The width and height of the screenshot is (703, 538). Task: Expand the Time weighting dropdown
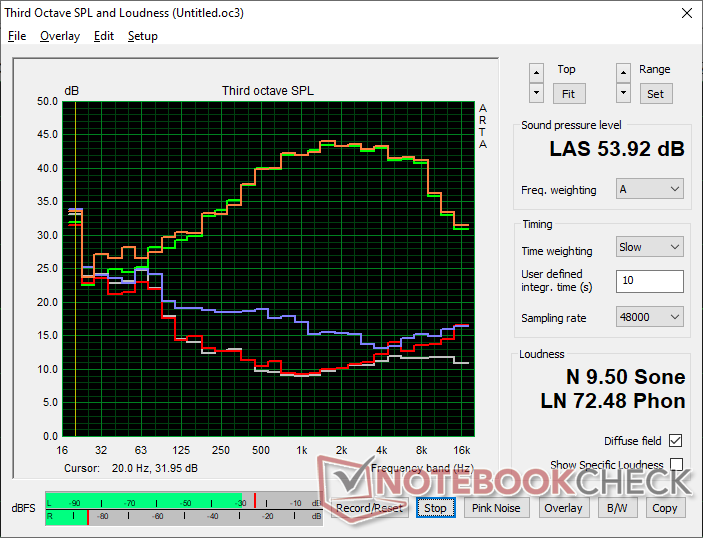pyautogui.click(x=650, y=247)
